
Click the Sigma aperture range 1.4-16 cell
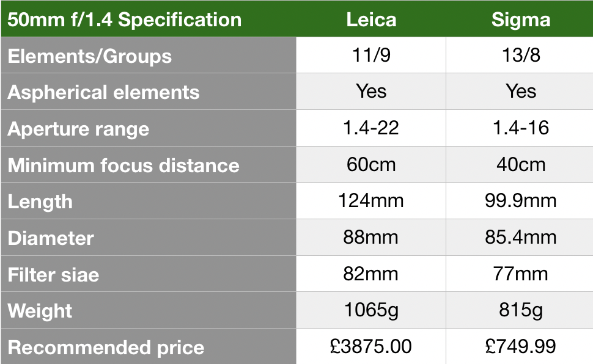click(x=520, y=128)
